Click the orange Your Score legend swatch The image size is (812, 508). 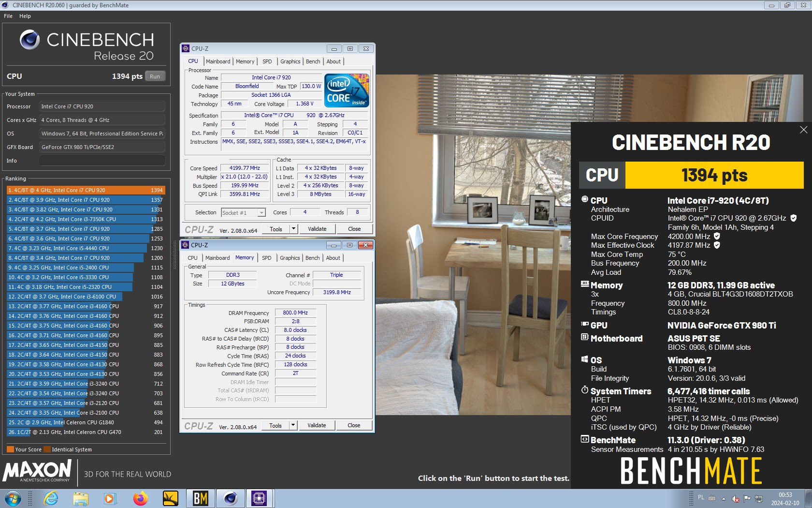(x=10, y=449)
